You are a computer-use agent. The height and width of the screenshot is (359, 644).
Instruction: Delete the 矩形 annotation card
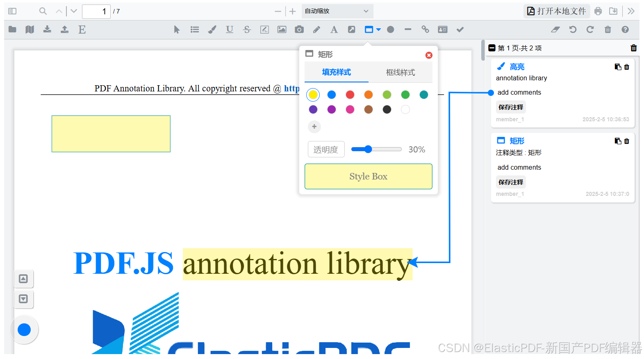tap(627, 141)
